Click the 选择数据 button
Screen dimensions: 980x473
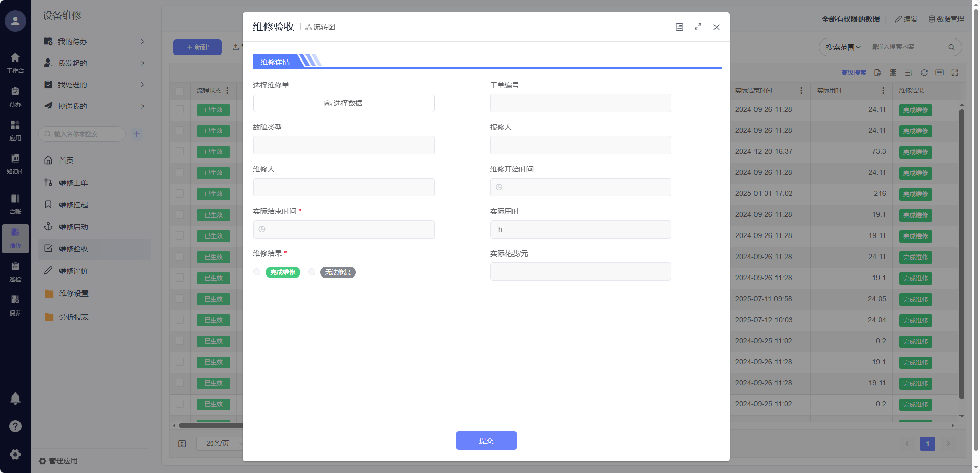pyautogui.click(x=343, y=103)
